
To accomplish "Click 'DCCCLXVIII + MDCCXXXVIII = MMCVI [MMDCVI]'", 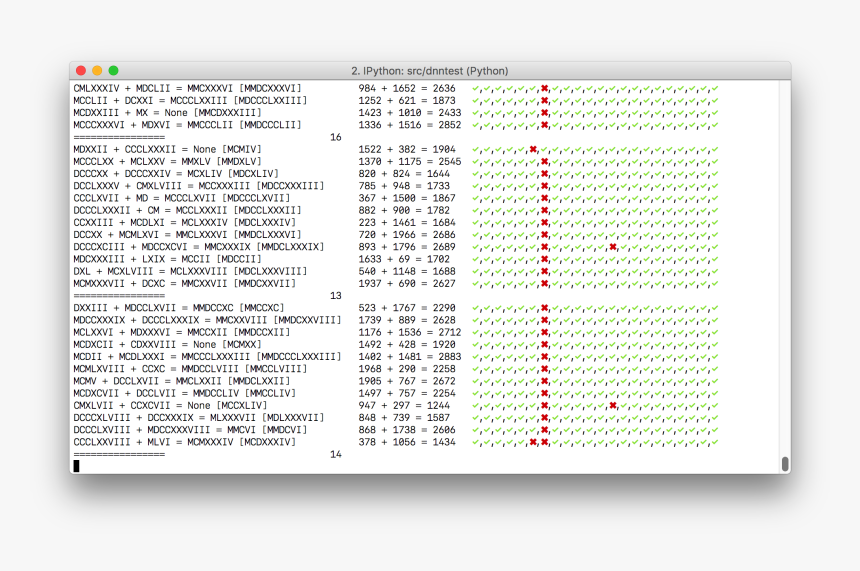I will tap(190, 429).
